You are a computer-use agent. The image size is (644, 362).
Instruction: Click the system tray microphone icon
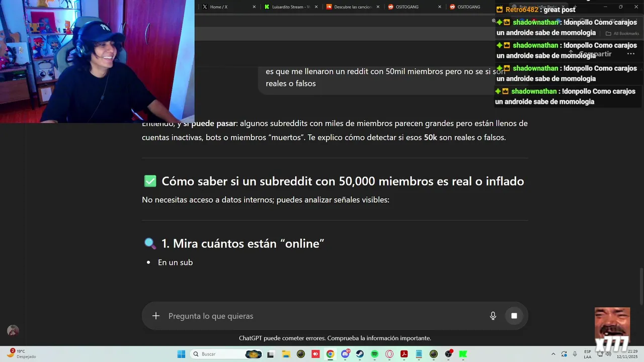coord(575,354)
